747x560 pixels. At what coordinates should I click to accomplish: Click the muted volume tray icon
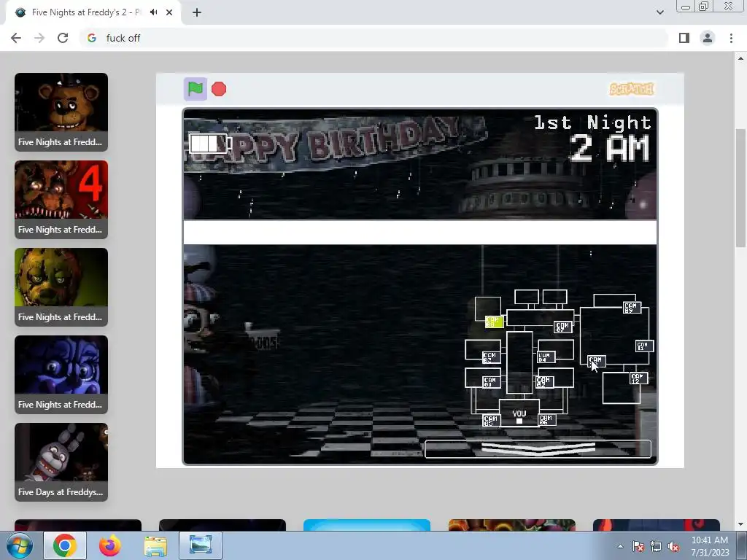[673, 546]
